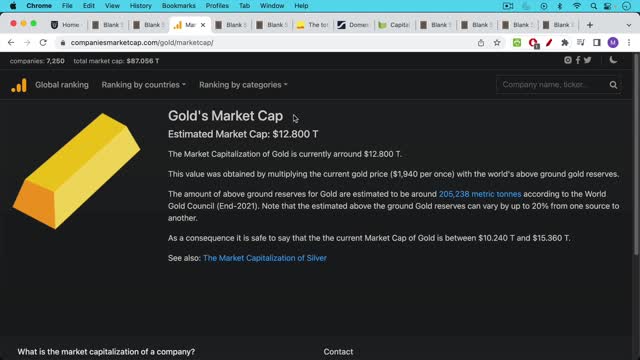Go back with the browser back arrow
The height and width of the screenshot is (360, 640).
pos(11,42)
